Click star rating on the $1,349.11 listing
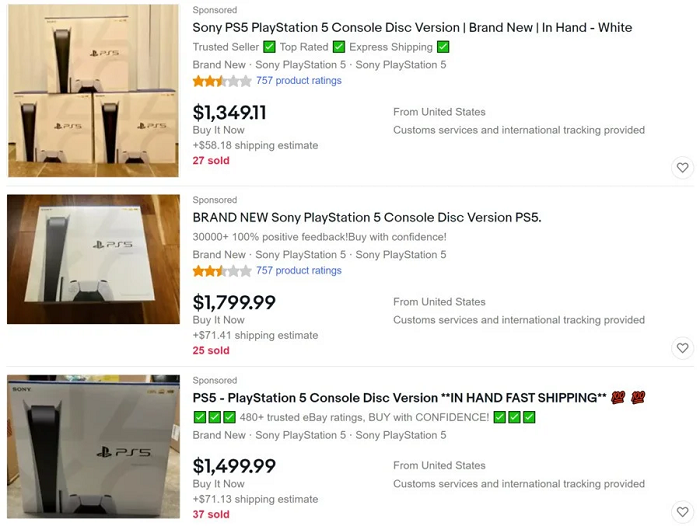700x526 pixels. coord(222,81)
